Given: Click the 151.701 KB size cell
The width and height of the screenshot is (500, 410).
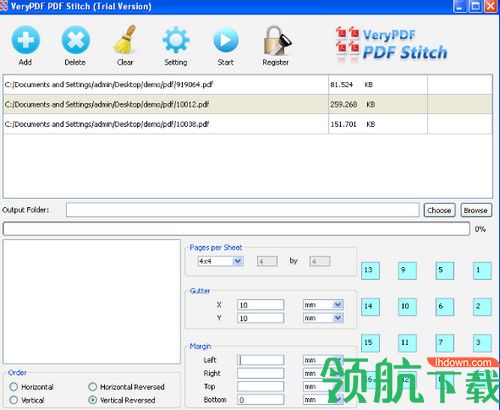Looking at the screenshot, I should pos(378,124).
